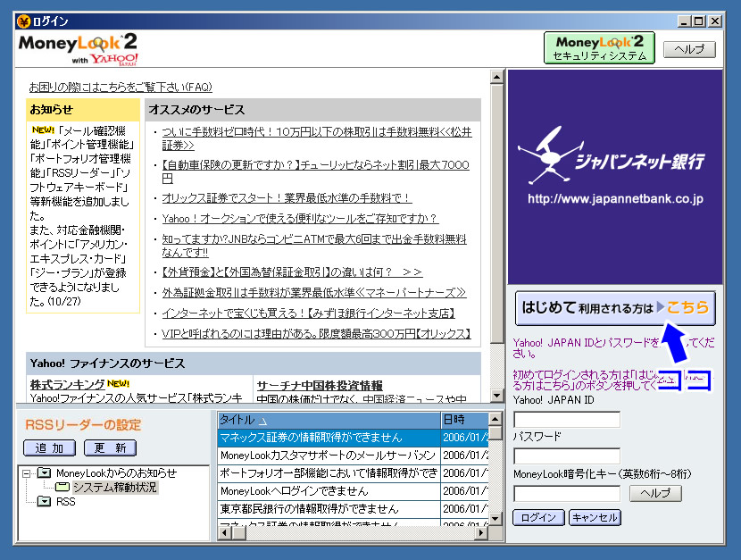Open the チューリッヒ car insurance link
The width and height of the screenshot is (741, 560).
pyautogui.click(x=315, y=171)
